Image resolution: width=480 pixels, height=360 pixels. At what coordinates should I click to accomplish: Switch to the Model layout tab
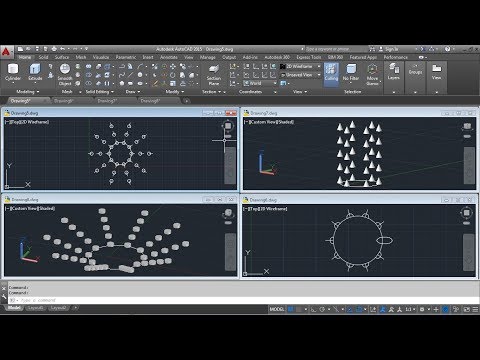click(x=14, y=308)
